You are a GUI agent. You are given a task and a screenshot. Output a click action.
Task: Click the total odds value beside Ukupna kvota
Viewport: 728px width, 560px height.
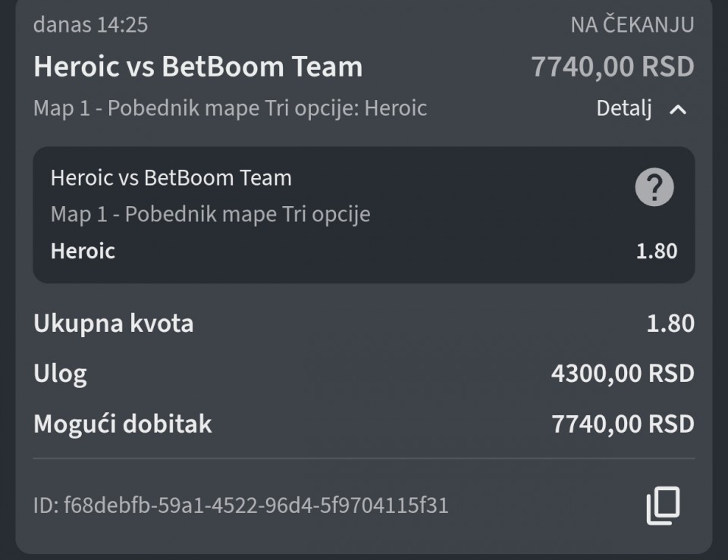pyautogui.click(x=670, y=324)
